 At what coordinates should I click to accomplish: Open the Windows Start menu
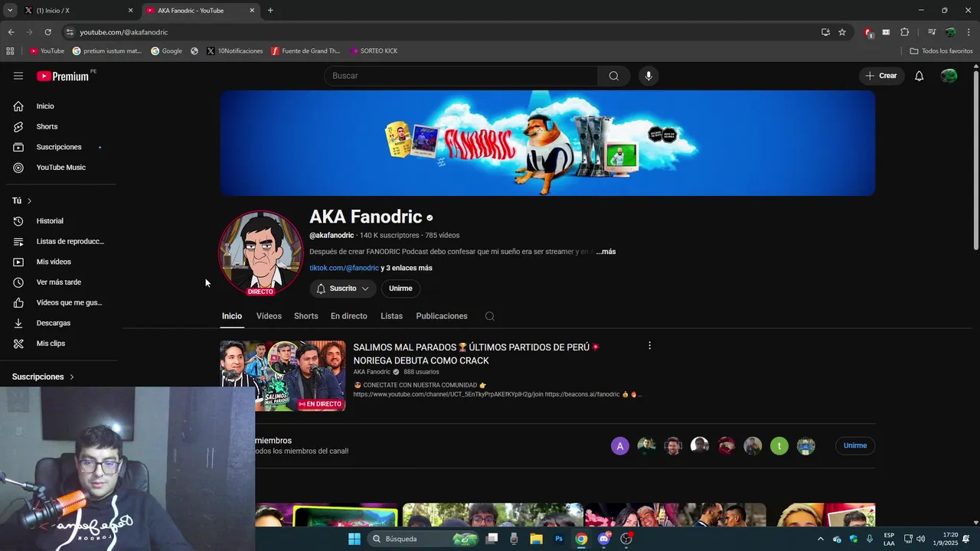[x=354, y=539]
